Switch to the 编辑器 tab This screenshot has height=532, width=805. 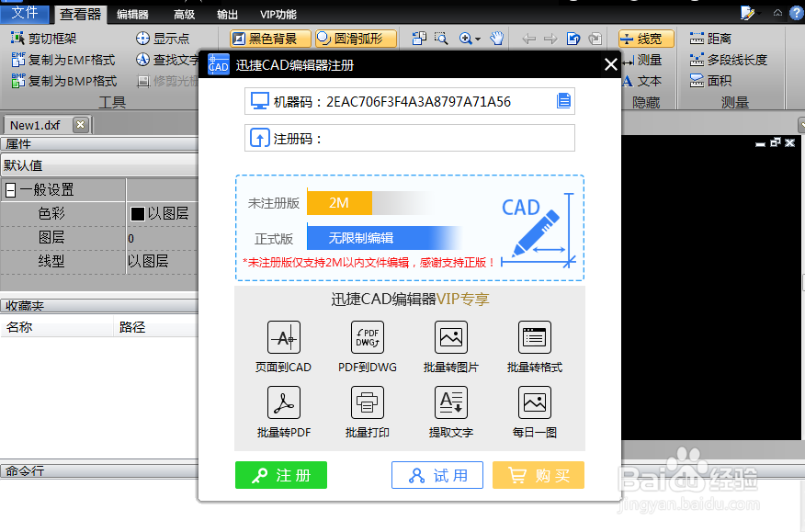point(132,15)
